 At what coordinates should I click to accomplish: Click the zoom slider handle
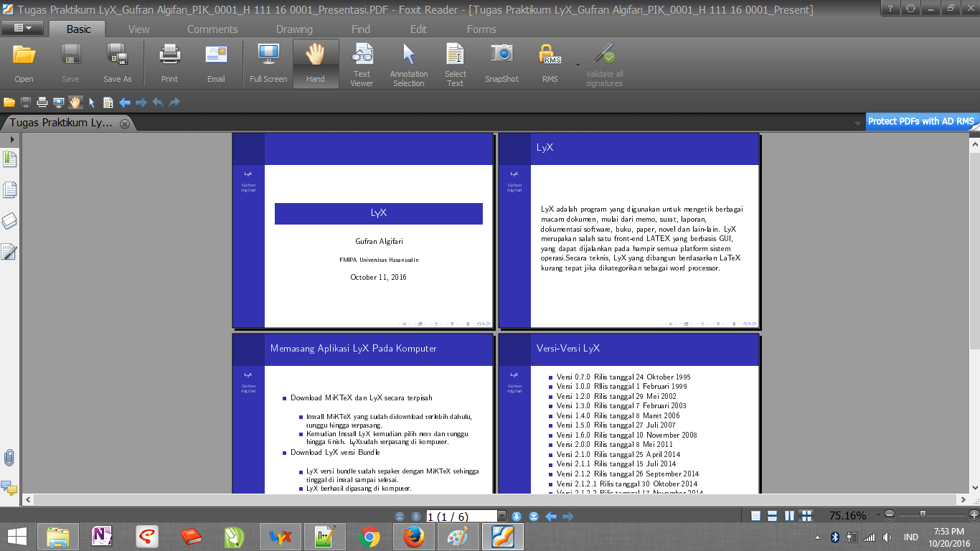tap(923, 515)
